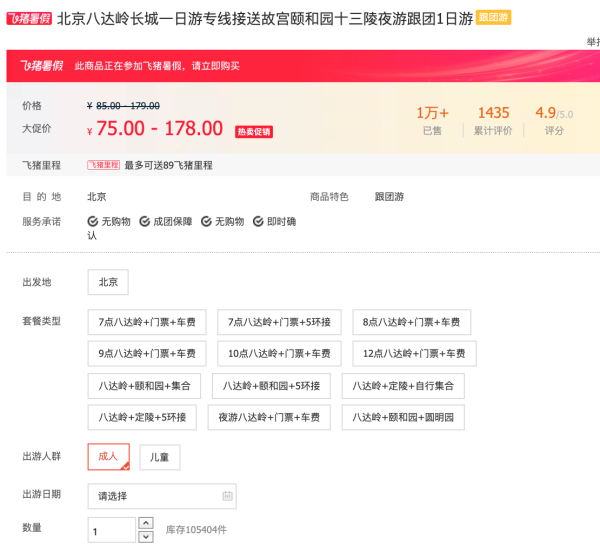Click 最多可送89飞猪里程 text
Screen dimensions: 600x558
tap(168, 165)
